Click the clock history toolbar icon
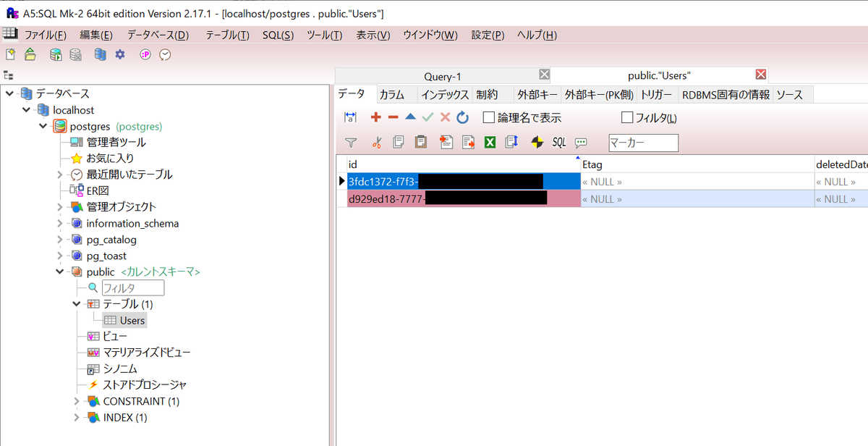The width and height of the screenshot is (868, 446). point(165,54)
